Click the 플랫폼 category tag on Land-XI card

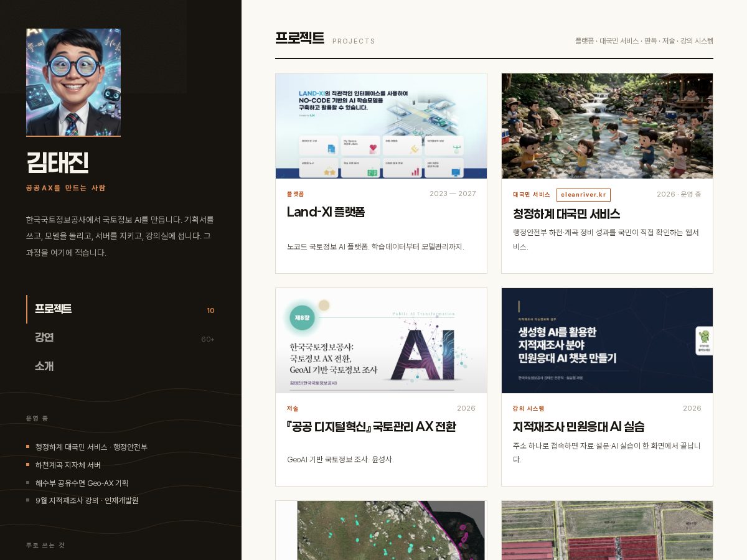point(295,194)
